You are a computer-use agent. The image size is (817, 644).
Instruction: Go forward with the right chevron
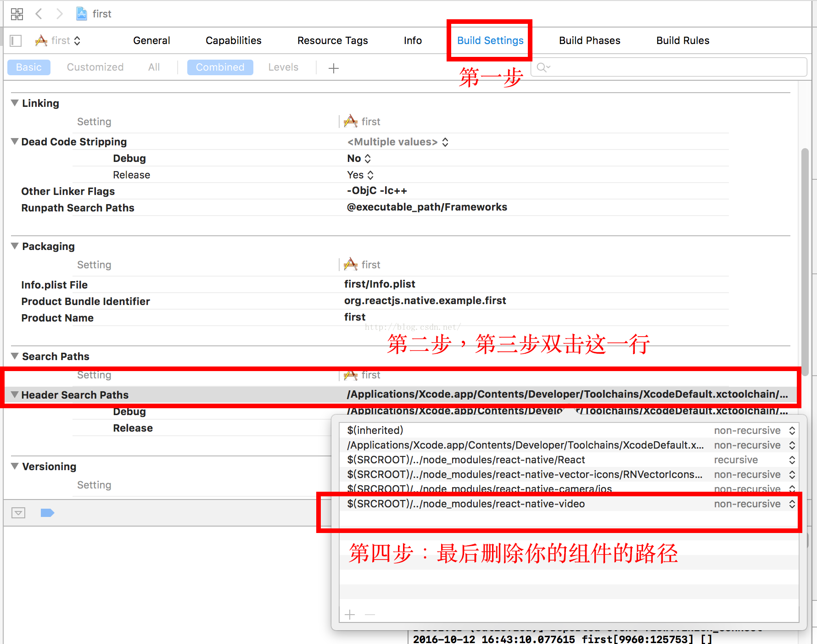(x=59, y=14)
